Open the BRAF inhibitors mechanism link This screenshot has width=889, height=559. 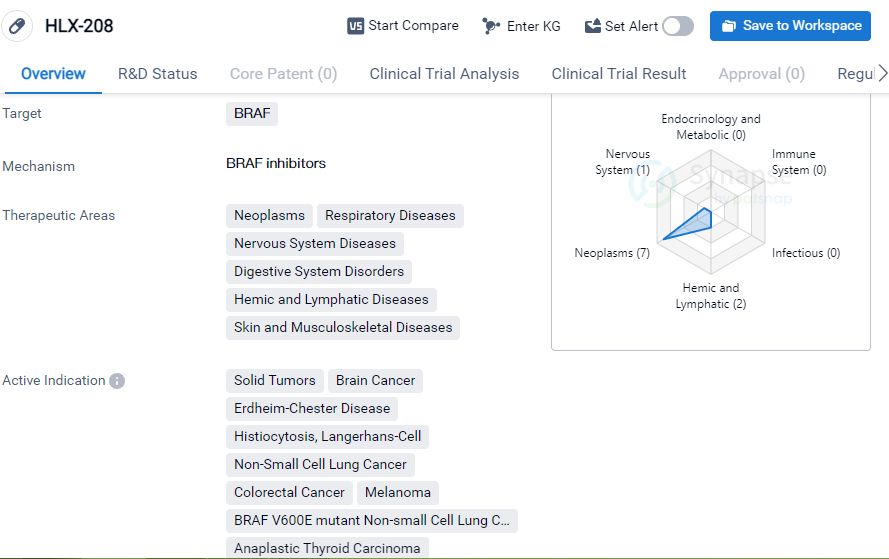(275, 163)
